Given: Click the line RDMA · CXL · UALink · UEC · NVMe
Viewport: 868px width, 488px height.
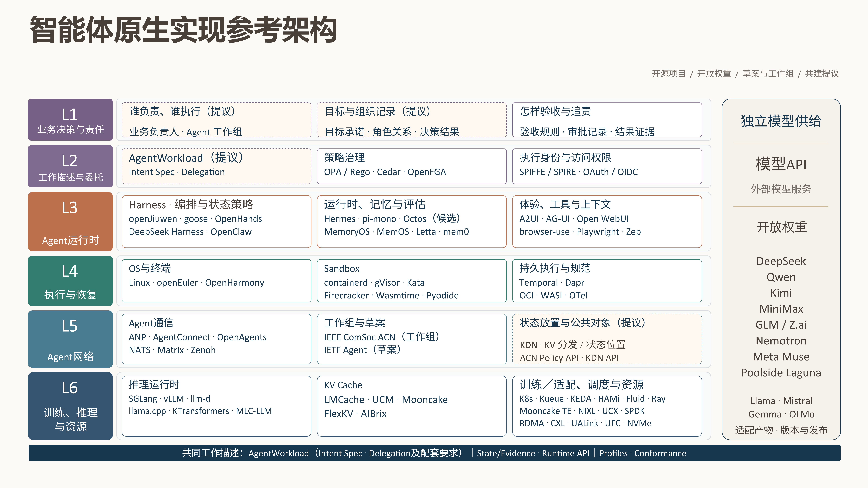Looking at the screenshot, I should click(585, 423).
